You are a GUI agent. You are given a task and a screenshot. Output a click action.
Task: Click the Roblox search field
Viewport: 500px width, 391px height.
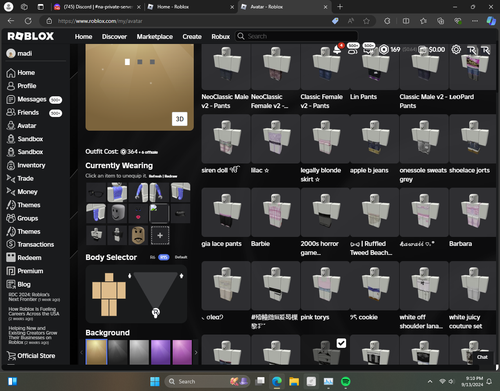tap(297, 36)
